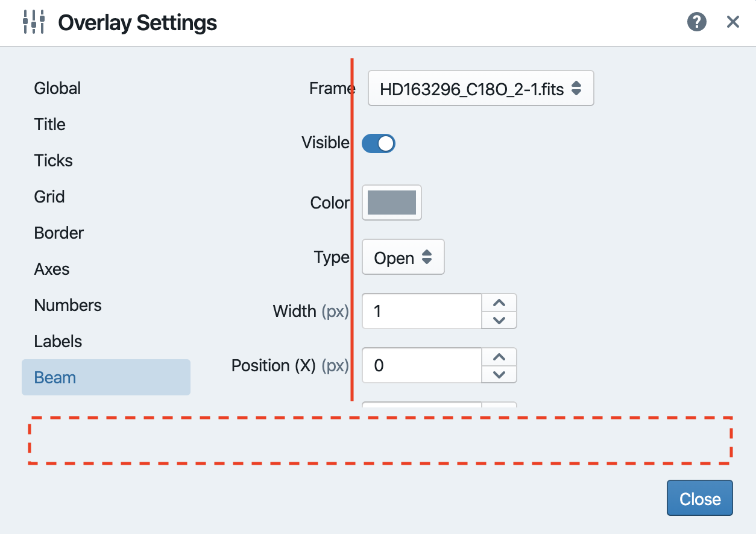Image resolution: width=756 pixels, height=534 pixels.
Task: Click the Width up-arrow stepper
Action: click(499, 303)
